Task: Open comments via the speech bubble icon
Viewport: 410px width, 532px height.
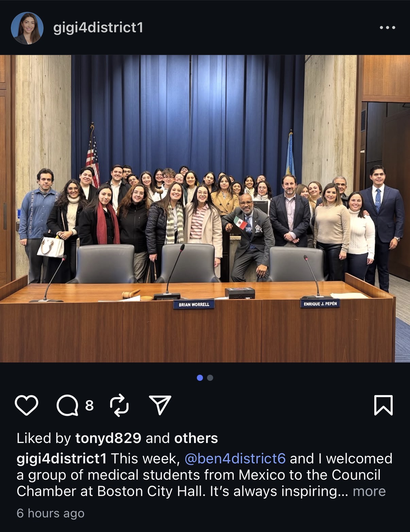Action: [67, 405]
